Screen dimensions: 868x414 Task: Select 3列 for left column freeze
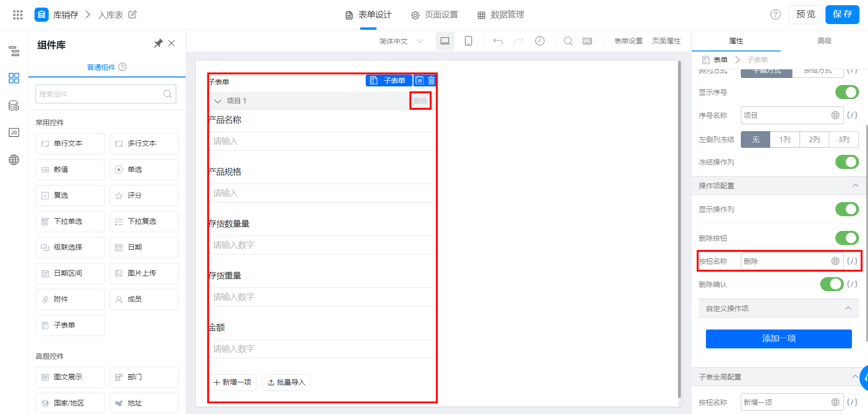click(844, 140)
